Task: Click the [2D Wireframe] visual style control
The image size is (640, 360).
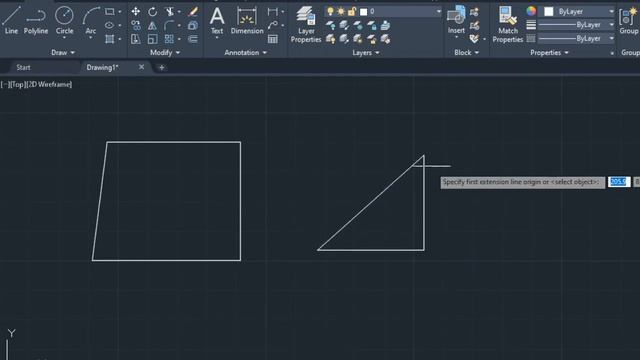Action: tap(49, 84)
